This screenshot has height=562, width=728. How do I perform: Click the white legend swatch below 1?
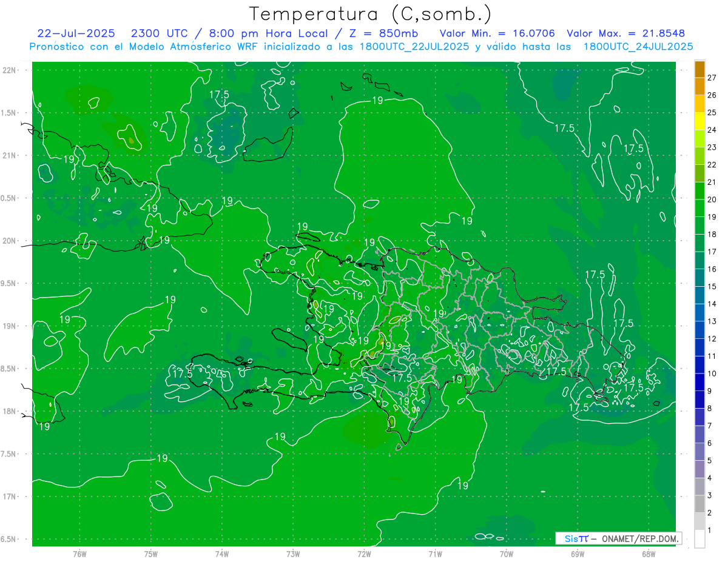tap(700, 538)
